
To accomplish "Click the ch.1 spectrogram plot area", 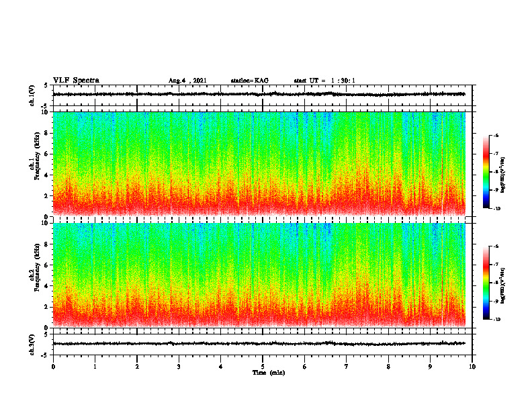I will [259, 164].
